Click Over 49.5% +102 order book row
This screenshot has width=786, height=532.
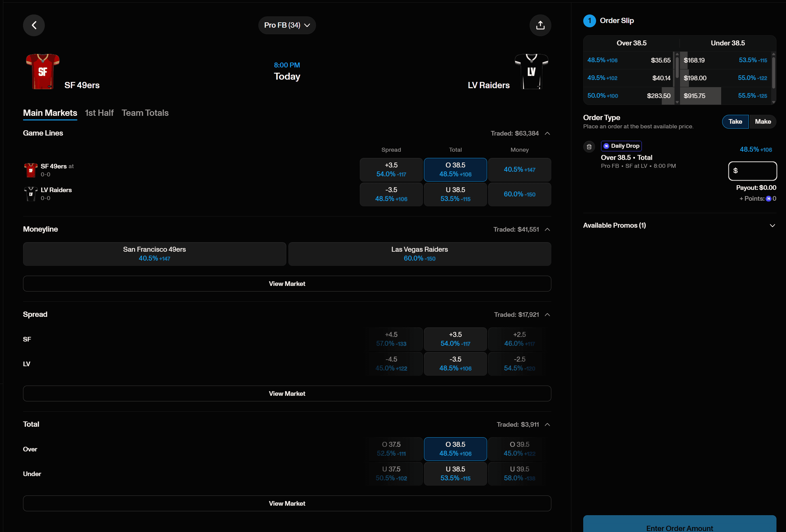click(629, 78)
